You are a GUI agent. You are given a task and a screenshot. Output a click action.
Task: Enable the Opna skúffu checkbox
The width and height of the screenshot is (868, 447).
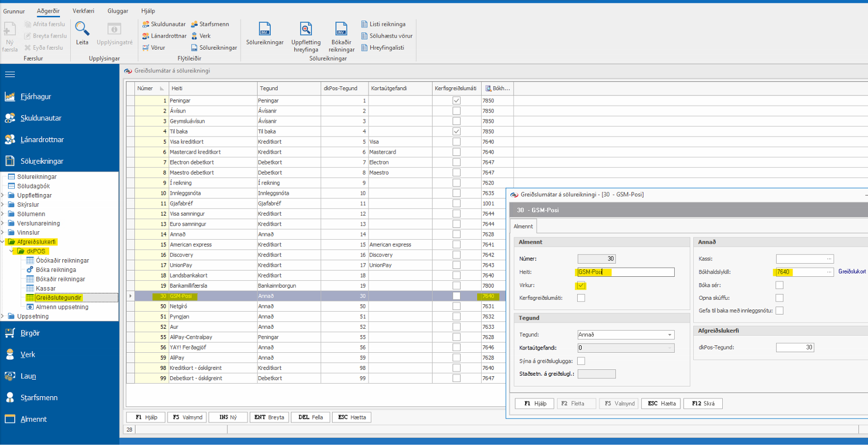pyautogui.click(x=779, y=298)
